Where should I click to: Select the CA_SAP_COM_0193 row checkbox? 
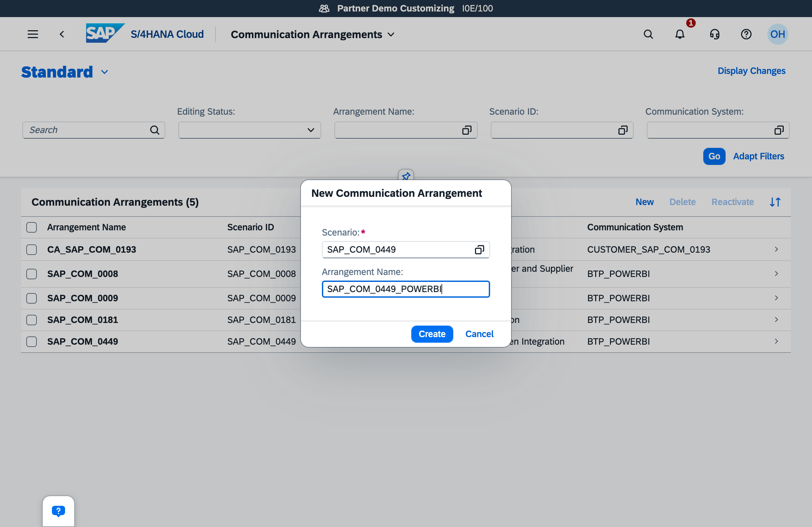click(x=32, y=250)
